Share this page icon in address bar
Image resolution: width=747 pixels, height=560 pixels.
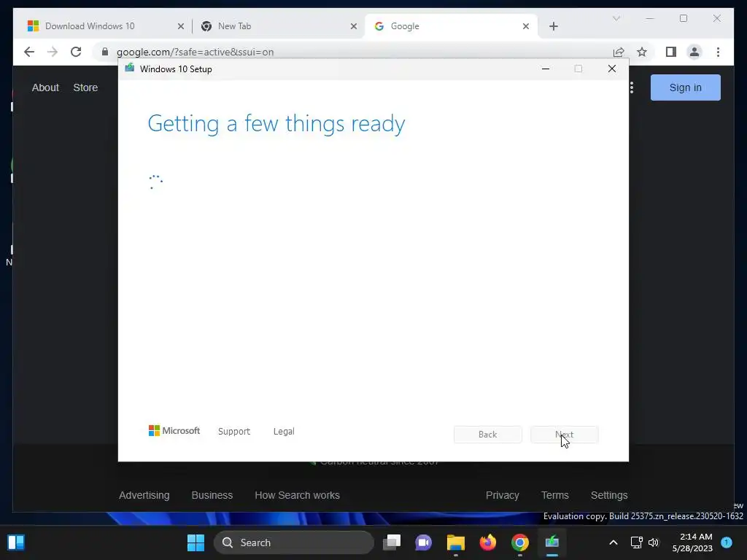pos(619,52)
